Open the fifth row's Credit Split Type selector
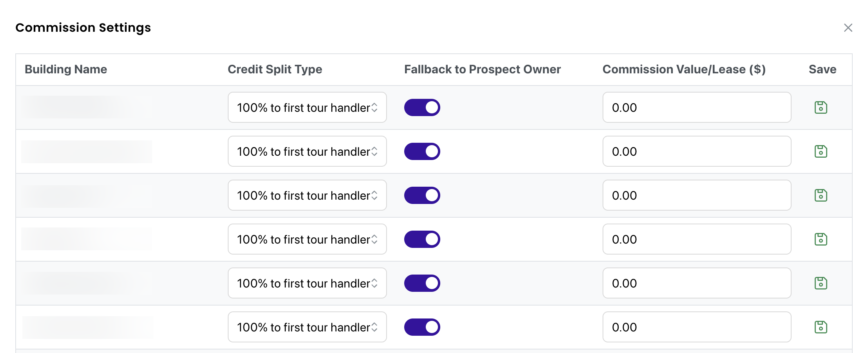868x353 pixels. coord(307,283)
